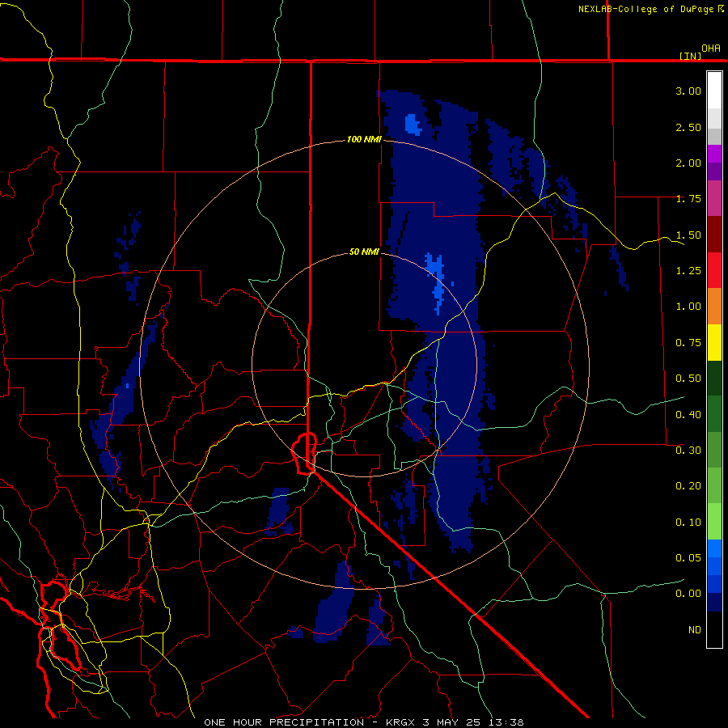Screen dimensions: 728x728
Task: Select the orange swatch beside 1.00
Action: tap(714, 306)
